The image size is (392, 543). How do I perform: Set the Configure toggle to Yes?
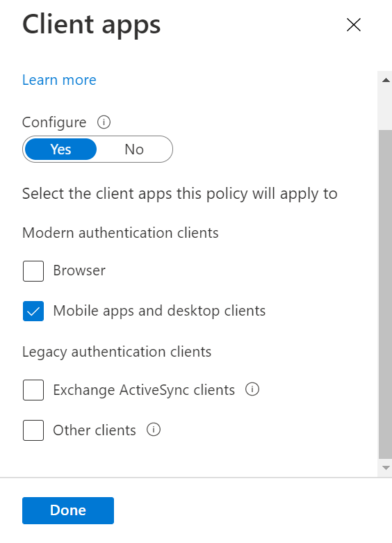coord(61,149)
